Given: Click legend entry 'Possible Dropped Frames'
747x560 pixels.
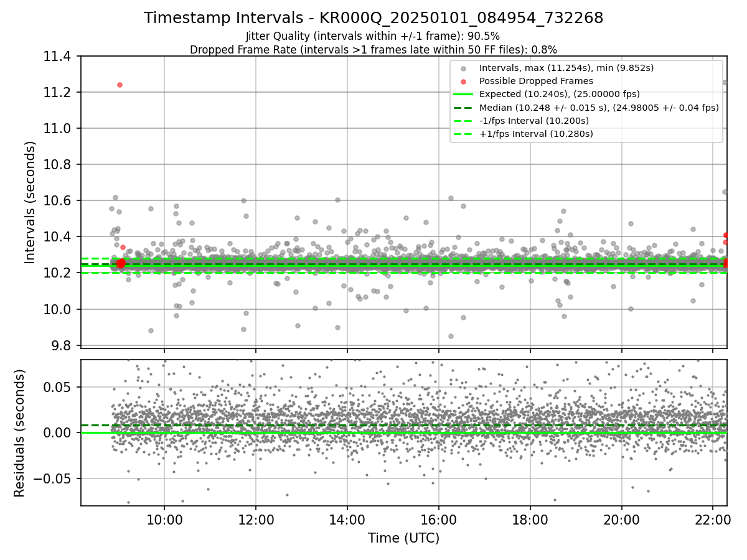Looking at the screenshot, I should (536, 81).
